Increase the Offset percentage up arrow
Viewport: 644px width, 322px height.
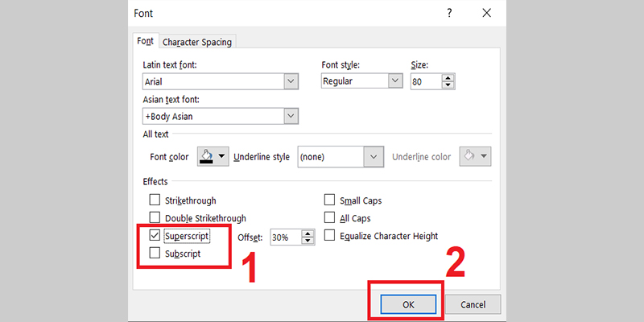pos(308,233)
